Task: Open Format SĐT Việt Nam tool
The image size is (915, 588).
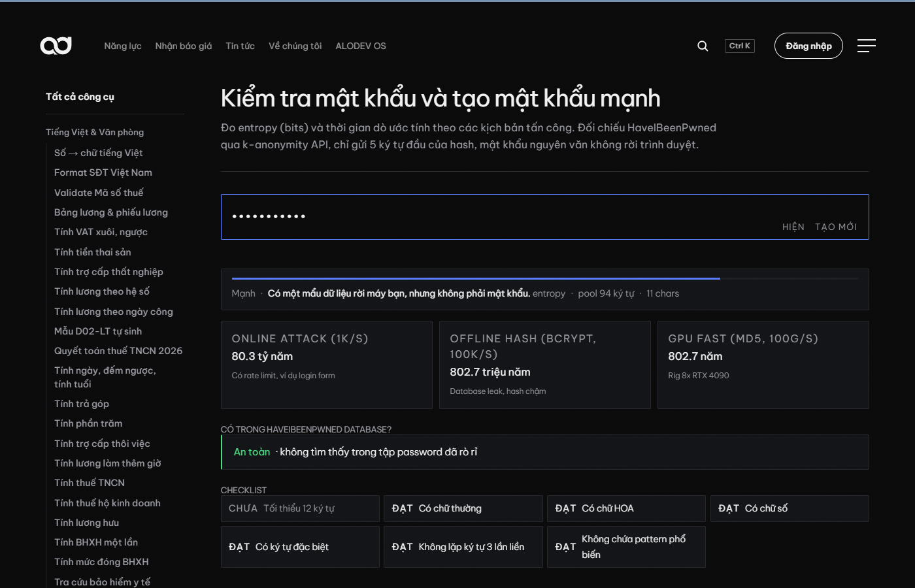Action: pyautogui.click(x=103, y=172)
